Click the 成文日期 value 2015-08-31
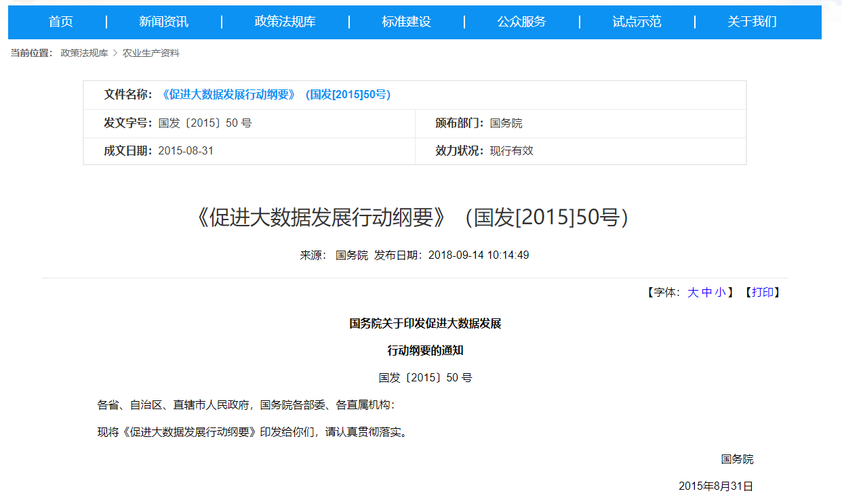 pos(185,151)
